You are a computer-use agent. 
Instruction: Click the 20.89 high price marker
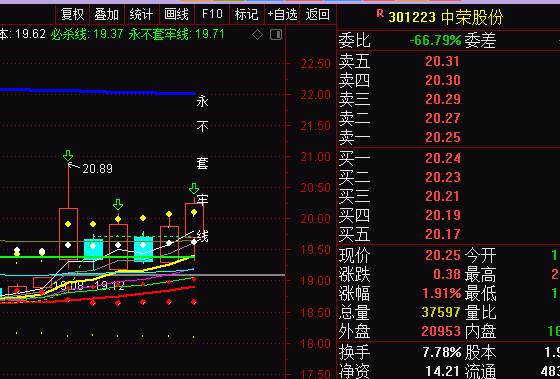pyautogui.click(x=97, y=169)
